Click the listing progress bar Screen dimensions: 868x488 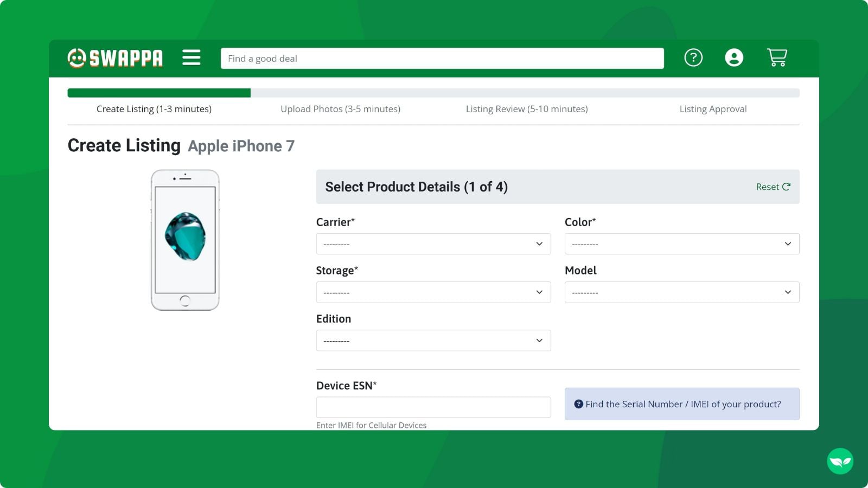[x=433, y=93]
